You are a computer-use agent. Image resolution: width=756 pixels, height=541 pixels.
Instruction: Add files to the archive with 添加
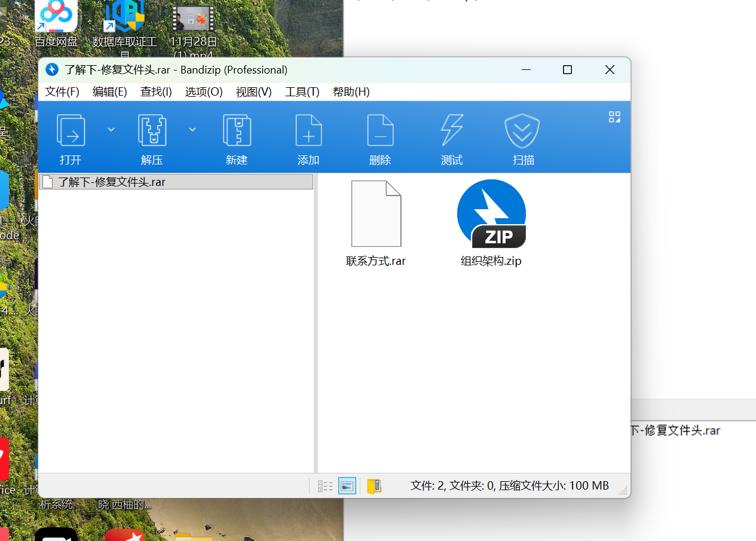pyautogui.click(x=308, y=137)
